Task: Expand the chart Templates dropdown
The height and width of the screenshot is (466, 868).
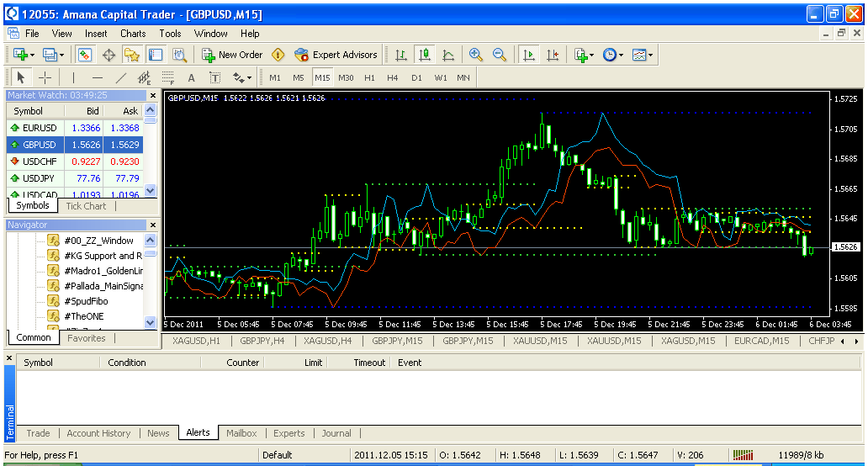Action: (643, 55)
